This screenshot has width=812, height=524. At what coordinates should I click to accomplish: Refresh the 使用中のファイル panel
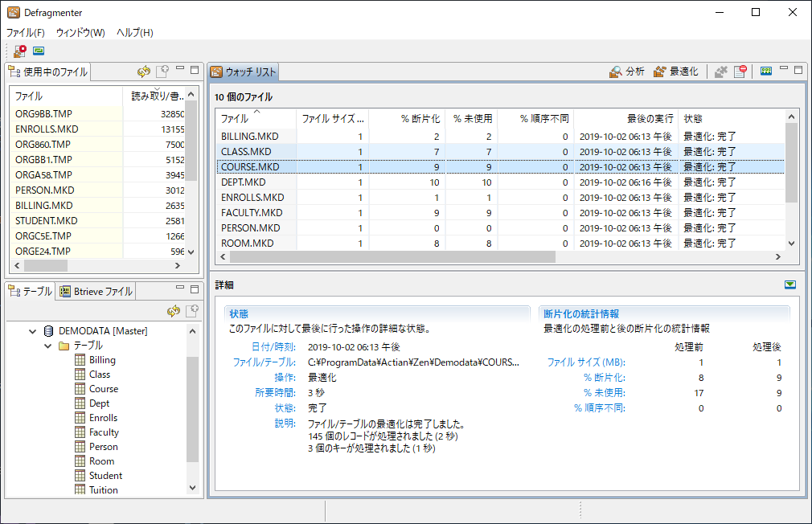tap(144, 72)
